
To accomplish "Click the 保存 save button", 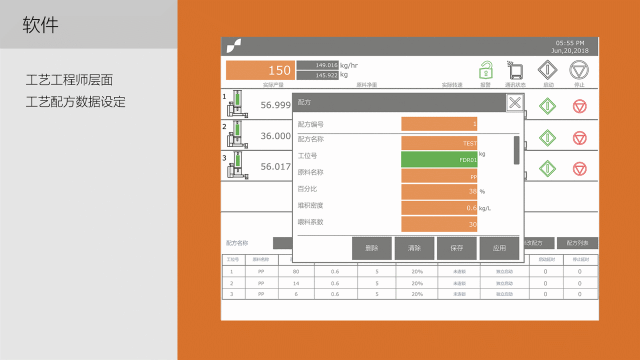I will tap(457, 248).
